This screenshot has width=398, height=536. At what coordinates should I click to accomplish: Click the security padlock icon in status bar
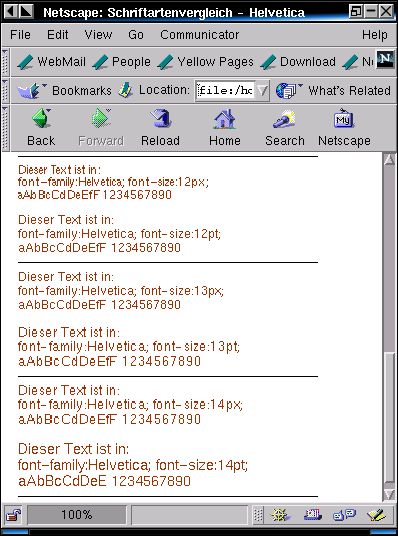click(13, 515)
